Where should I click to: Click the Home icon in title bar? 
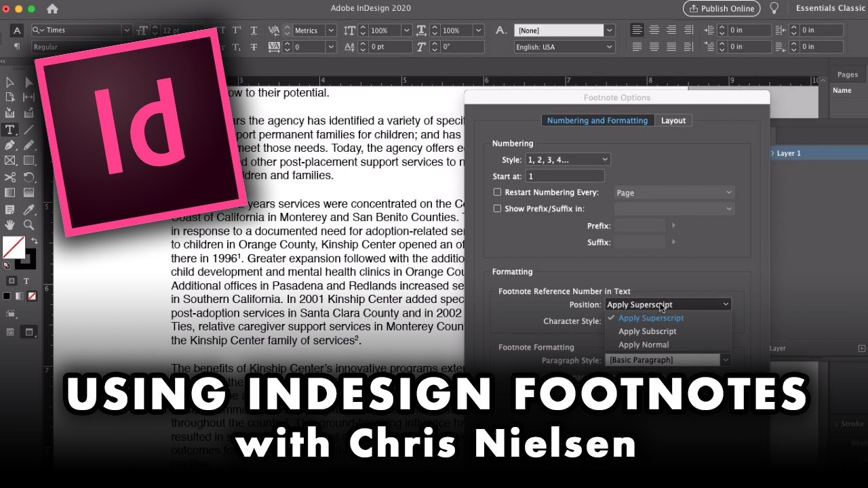point(52,9)
